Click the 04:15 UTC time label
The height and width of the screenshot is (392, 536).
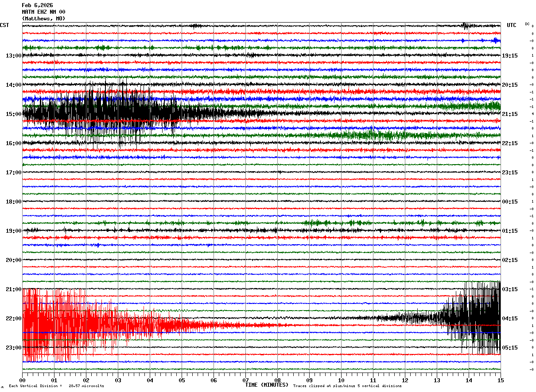click(x=510, y=319)
